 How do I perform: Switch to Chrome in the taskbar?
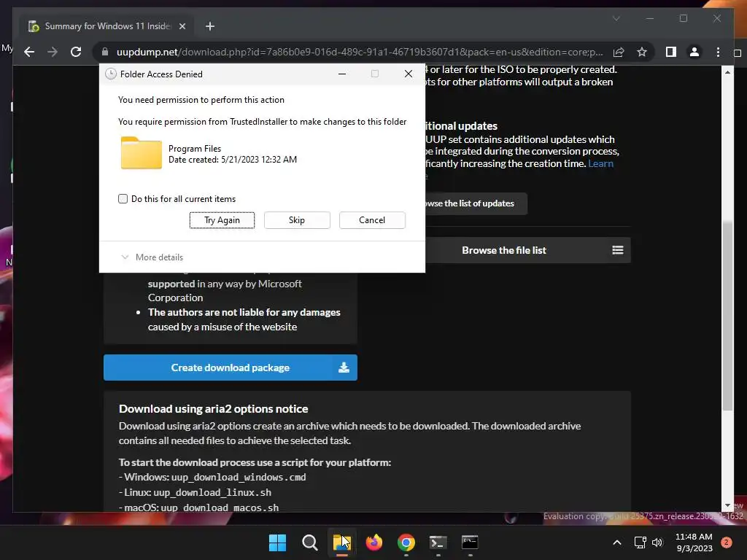click(406, 542)
